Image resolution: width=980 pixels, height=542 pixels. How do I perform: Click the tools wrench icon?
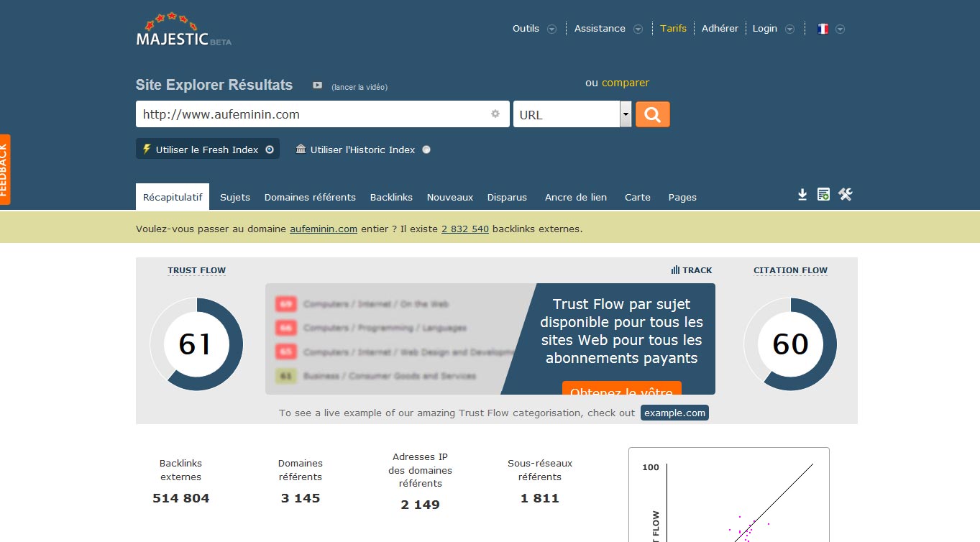[x=846, y=194]
